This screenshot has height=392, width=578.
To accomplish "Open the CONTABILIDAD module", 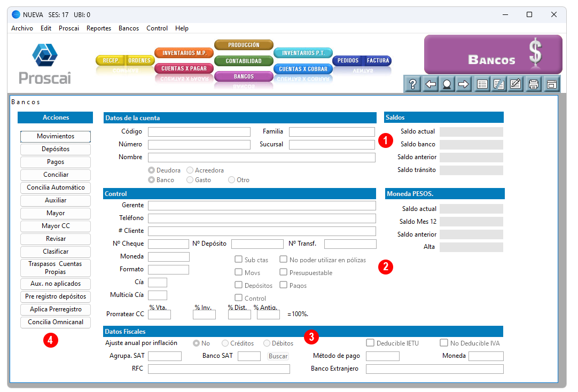I will tap(244, 61).
